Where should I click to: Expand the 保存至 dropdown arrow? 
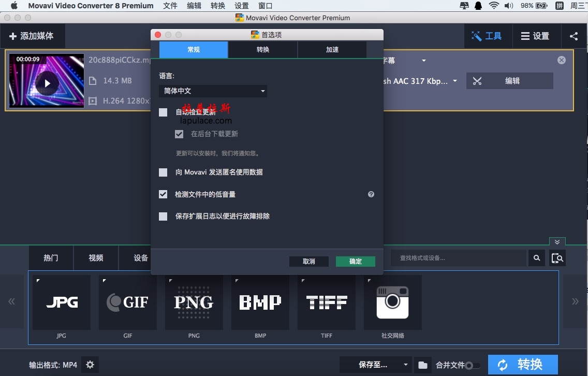pos(406,365)
